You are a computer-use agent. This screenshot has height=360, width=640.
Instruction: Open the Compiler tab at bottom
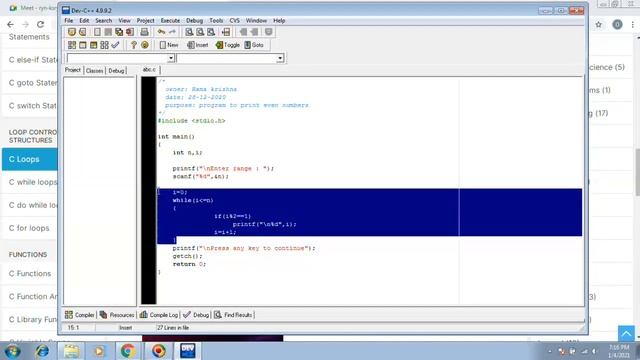pyautogui.click(x=80, y=315)
